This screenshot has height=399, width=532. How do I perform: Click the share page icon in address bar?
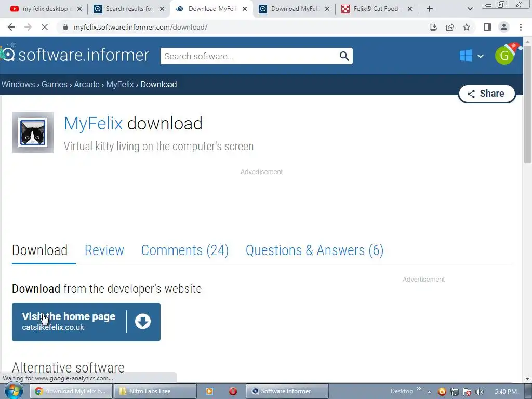pyautogui.click(x=450, y=27)
